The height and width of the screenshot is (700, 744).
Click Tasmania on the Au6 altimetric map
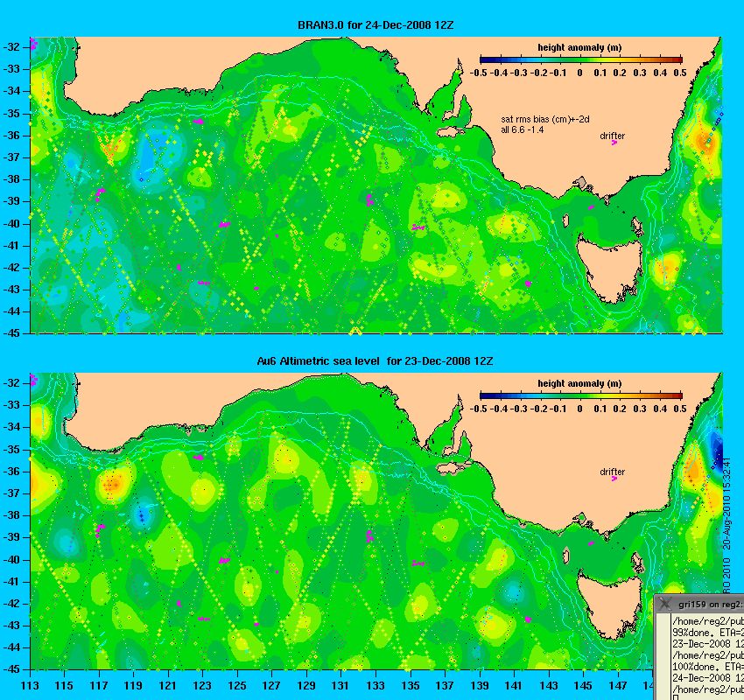point(610,605)
